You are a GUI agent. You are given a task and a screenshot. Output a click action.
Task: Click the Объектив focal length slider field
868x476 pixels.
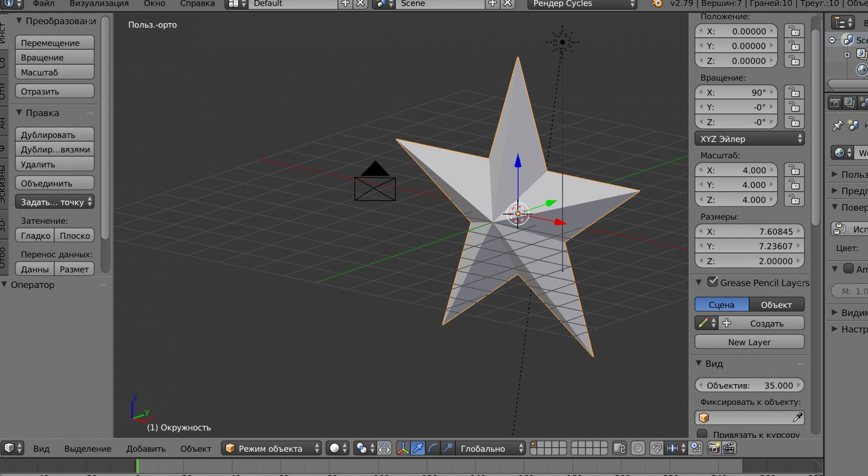pyautogui.click(x=749, y=385)
